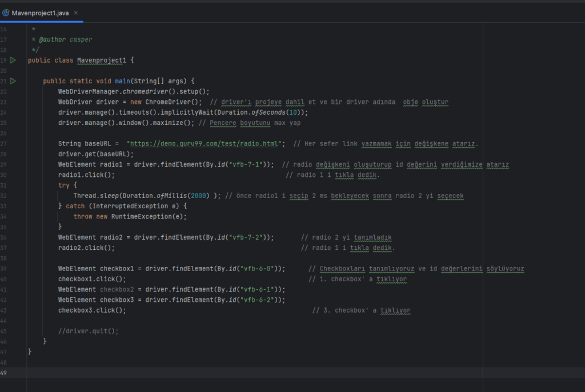The height and width of the screenshot is (392, 585).
Task: Click line number 31 beside the try statement
Action: 4,185
